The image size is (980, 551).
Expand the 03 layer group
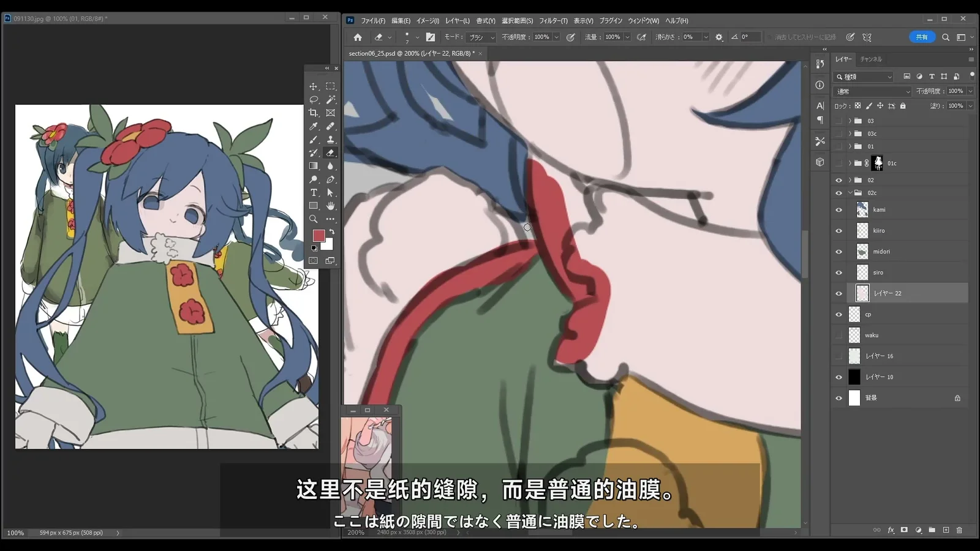point(850,121)
